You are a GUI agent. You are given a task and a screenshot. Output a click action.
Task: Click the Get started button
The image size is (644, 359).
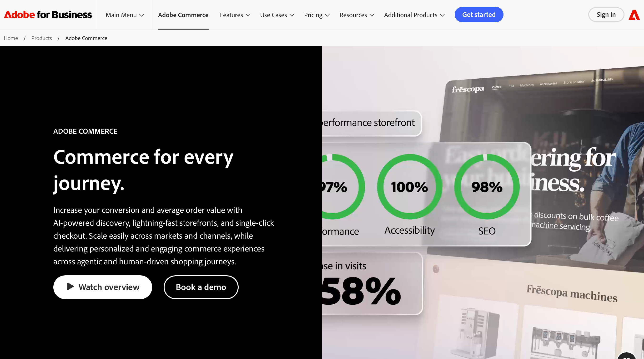[479, 15]
